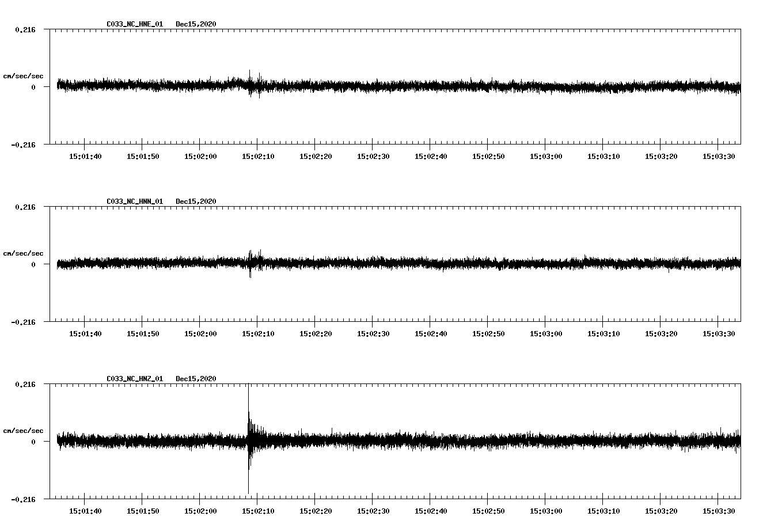Select the quiet waveform segment near 15:03:00 on HNE
The image size is (782, 532).
pos(547,86)
